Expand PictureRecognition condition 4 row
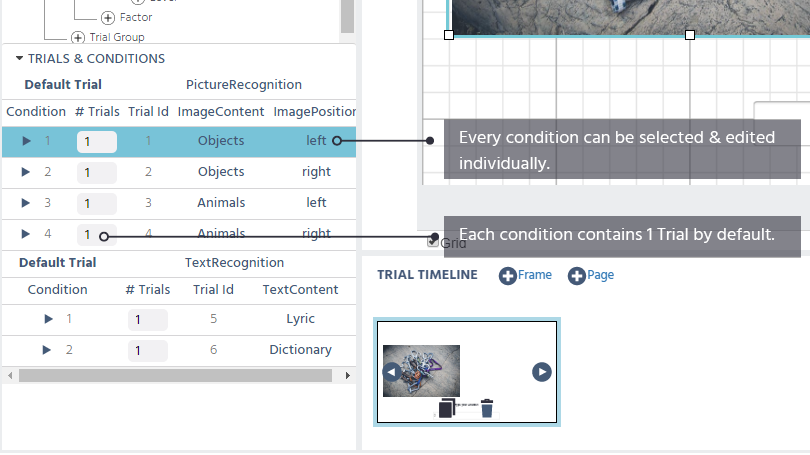 [x=25, y=233]
